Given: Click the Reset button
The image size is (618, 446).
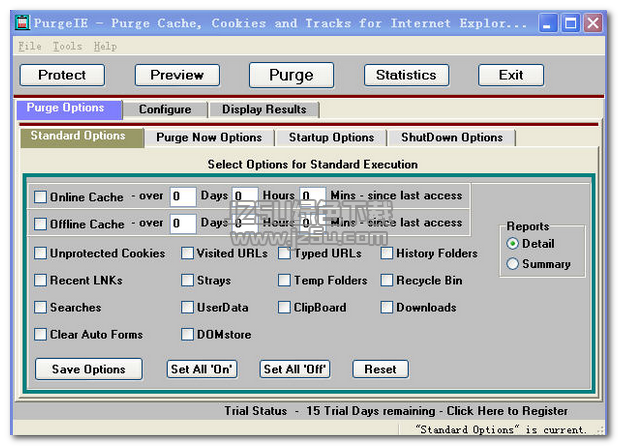Looking at the screenshot, I should point(380,369).
